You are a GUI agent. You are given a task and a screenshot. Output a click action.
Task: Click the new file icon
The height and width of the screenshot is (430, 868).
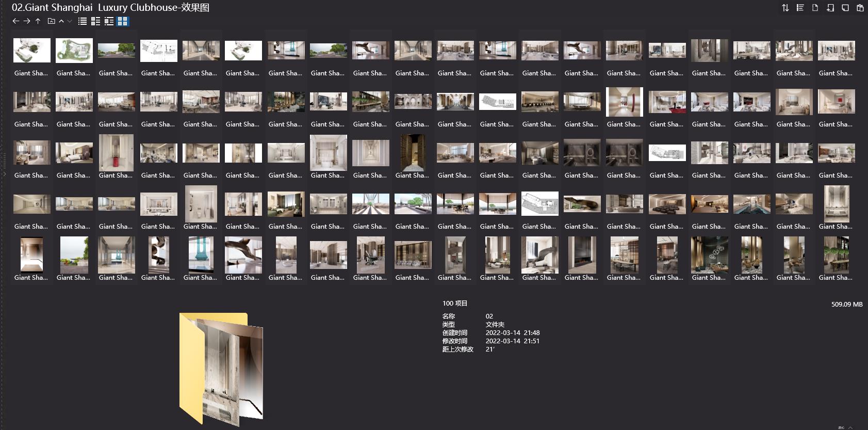click(815, 8)
